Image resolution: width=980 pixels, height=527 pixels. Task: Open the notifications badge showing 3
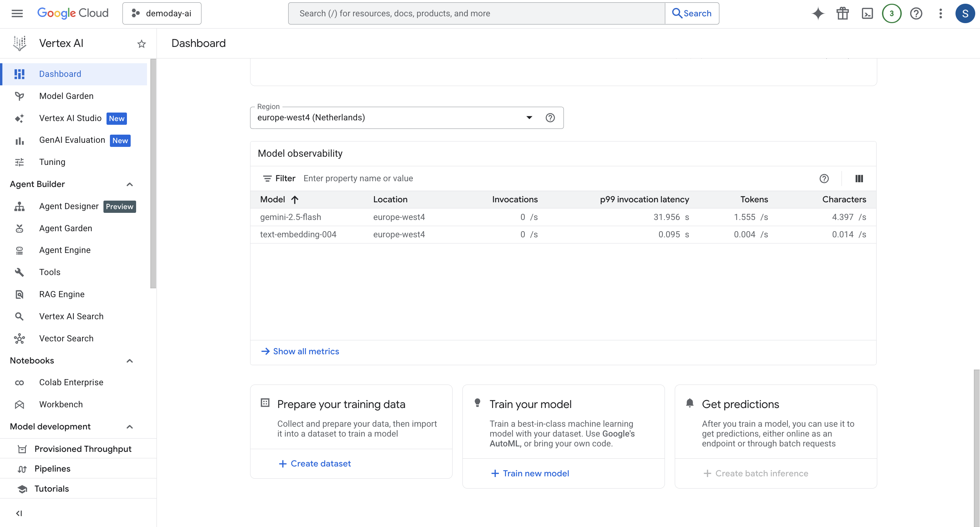point(892,14)
